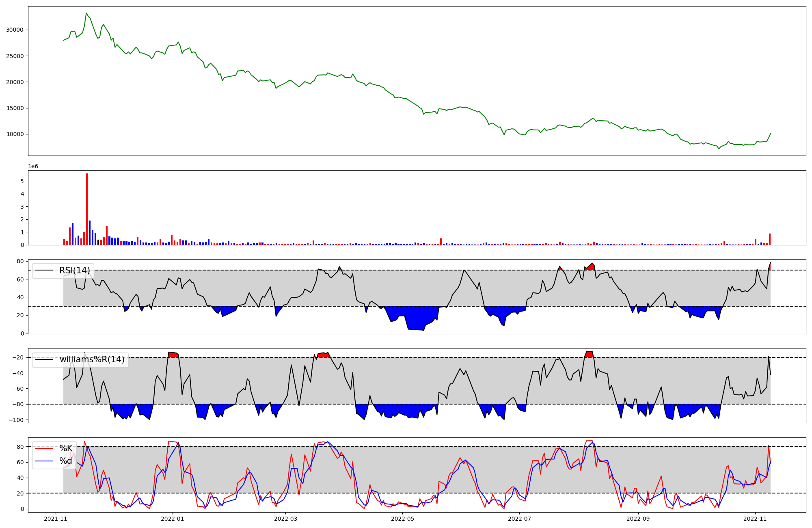
Task: Click the %d legend entry
Action: (66, 461)
